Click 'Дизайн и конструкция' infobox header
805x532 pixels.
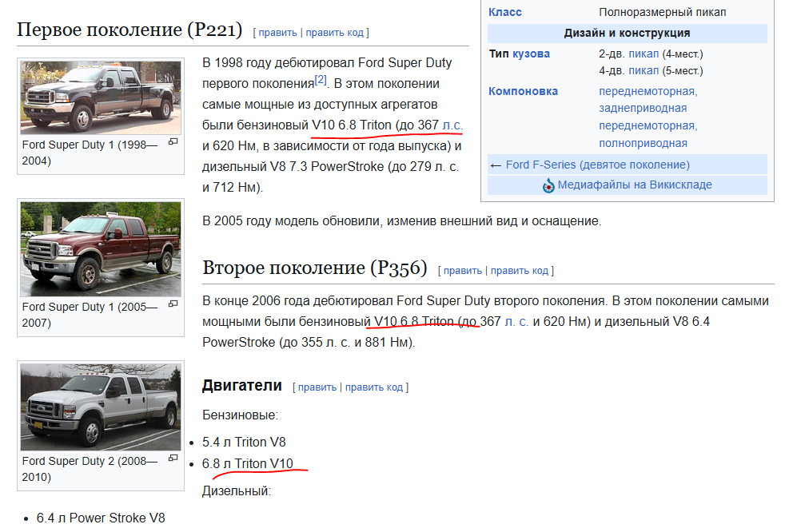click(x=627, y=34)
